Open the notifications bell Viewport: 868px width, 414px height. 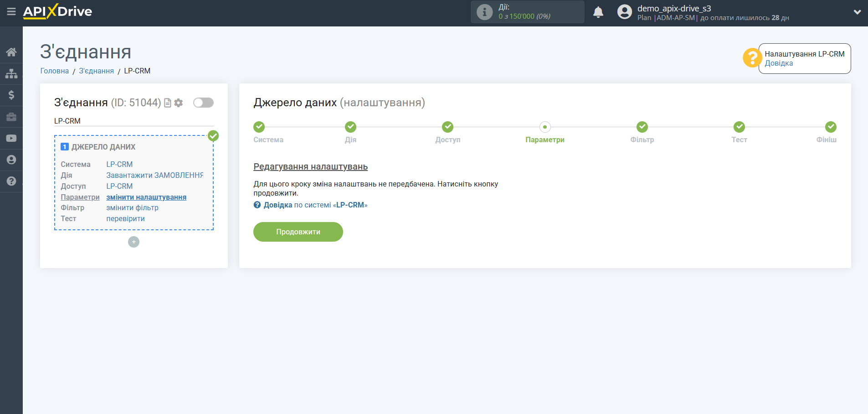[598, 12]
